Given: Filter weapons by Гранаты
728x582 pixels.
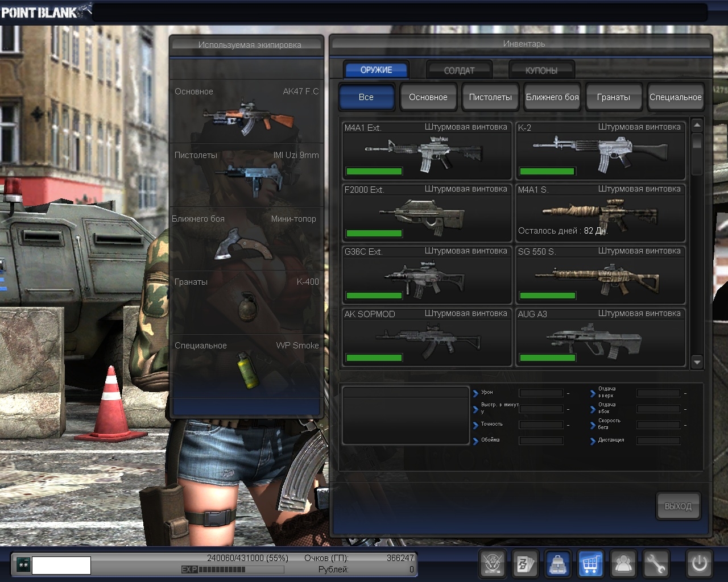Looking at the screenshot, I should 613,97.
